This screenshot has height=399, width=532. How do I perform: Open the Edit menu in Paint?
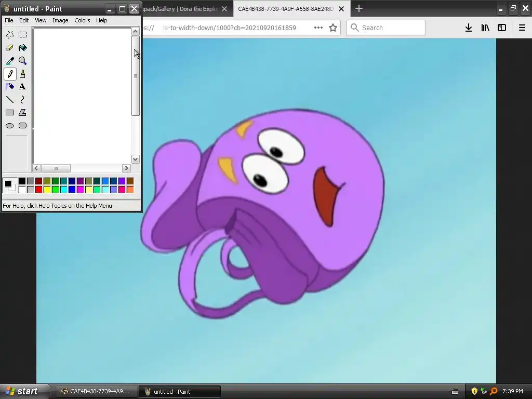click(x=24, y=20)
